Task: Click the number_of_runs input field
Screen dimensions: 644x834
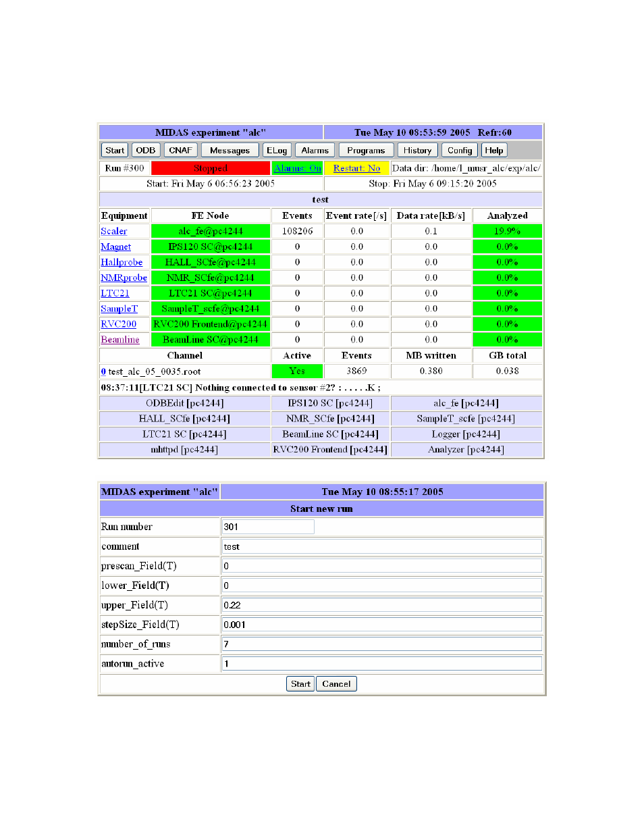Action: point(382,644)
